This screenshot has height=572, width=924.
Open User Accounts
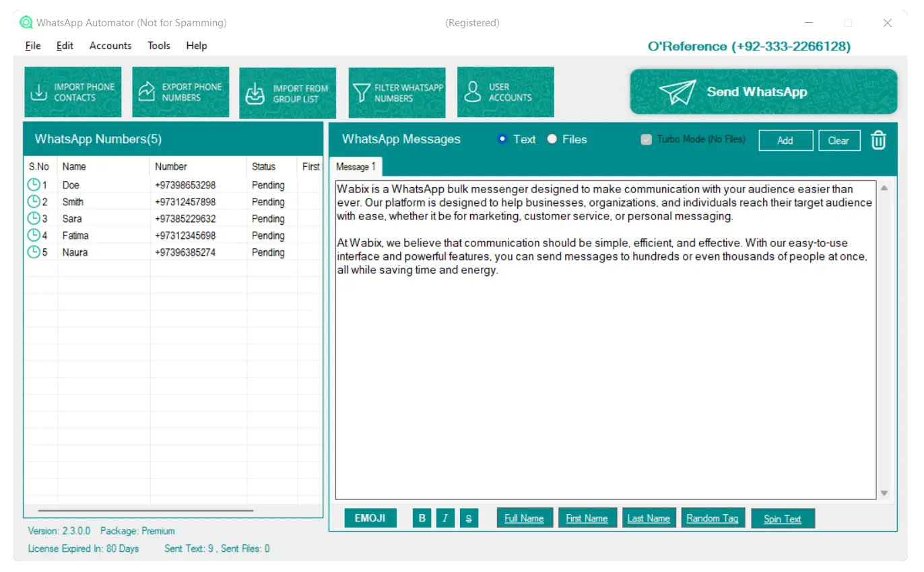point(506,92)
